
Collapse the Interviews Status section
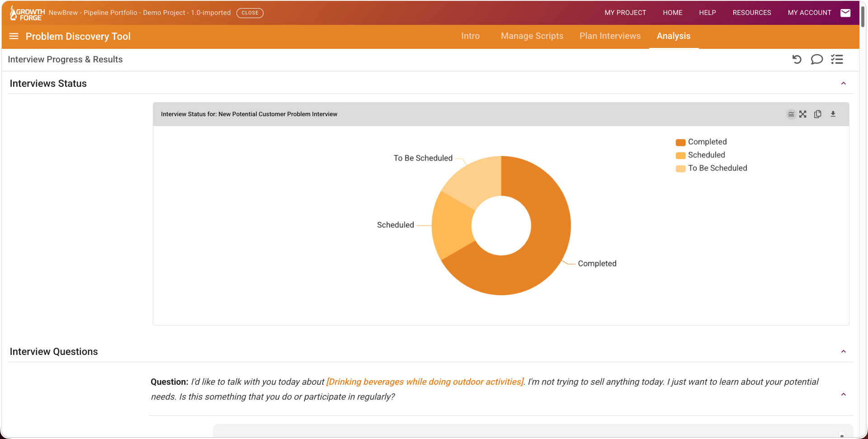[843, 83]
